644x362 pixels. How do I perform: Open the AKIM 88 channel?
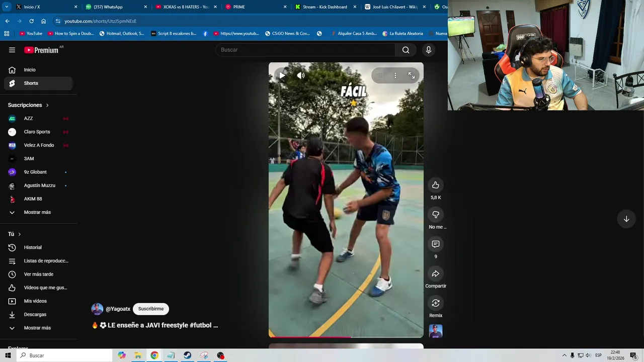point(38,199)
